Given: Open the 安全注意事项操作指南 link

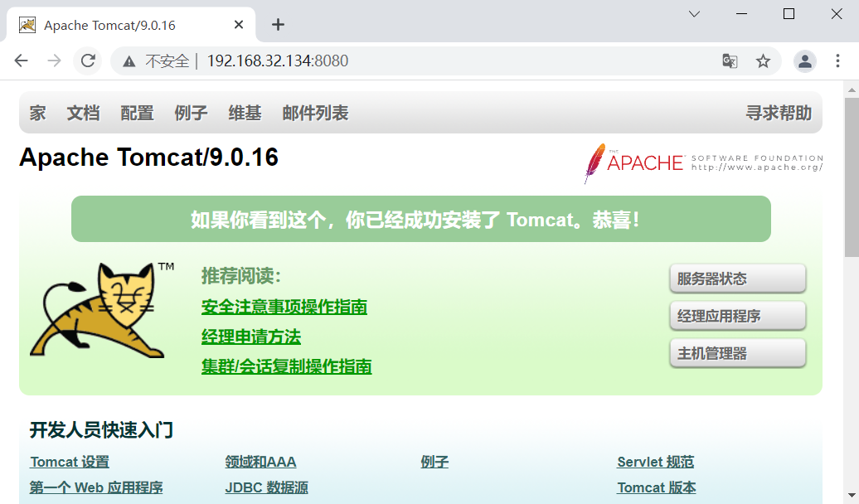Looking at the screenshot, I should pos(284,307).
